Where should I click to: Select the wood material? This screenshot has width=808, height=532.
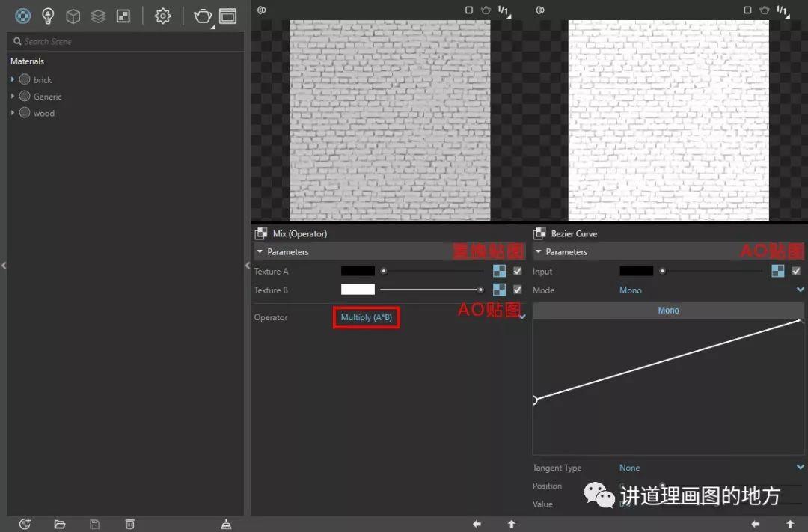(44, 114)
